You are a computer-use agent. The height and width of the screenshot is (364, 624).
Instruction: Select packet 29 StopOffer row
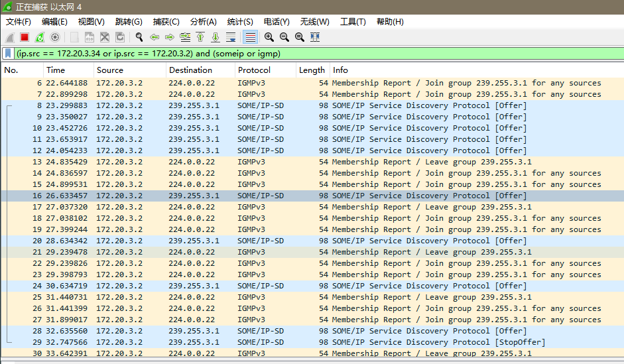pos(312,342)
